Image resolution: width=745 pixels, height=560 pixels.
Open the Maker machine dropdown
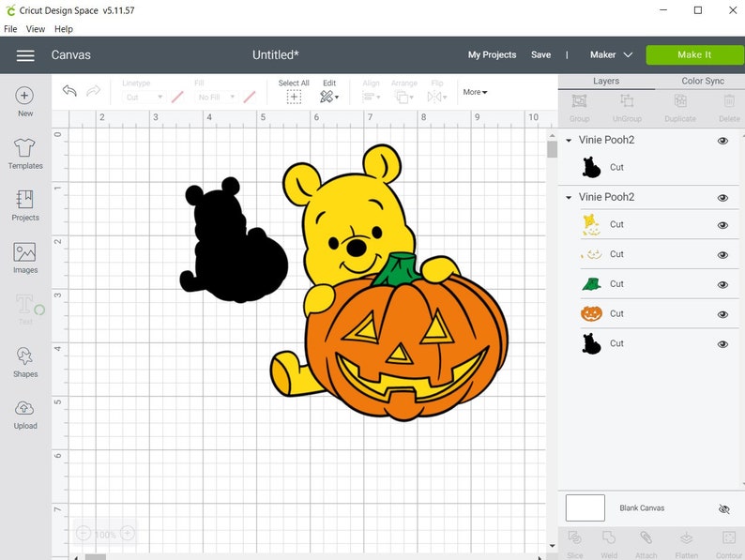point(611,54)
